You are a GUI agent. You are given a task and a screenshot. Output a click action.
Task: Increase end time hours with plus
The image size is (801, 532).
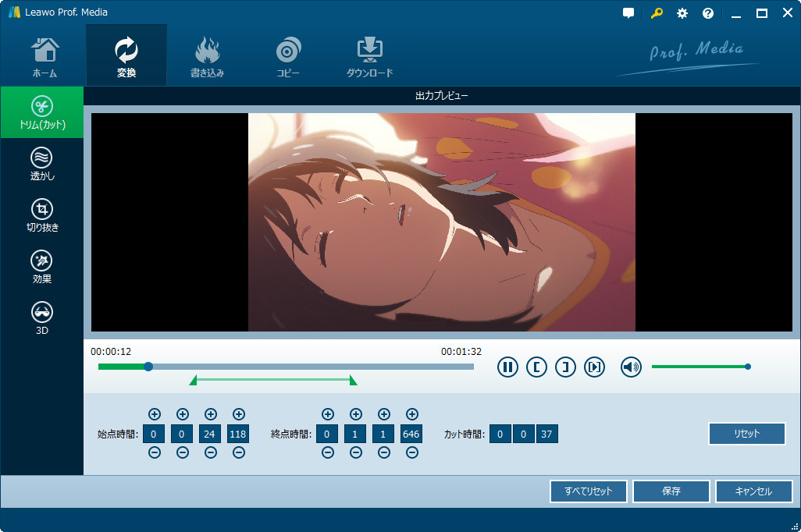tap(328, 414)
